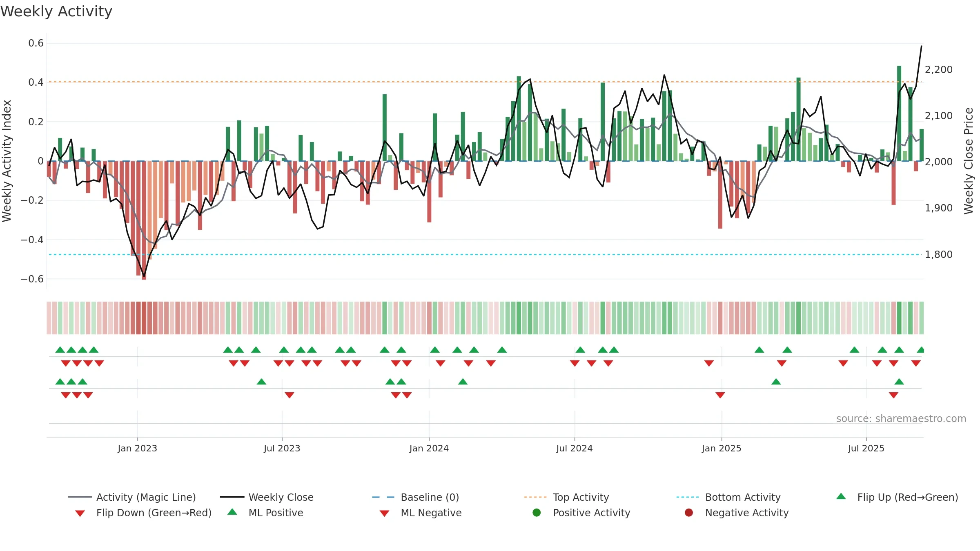The height and width of the screenshot is (551, 980).
Task: Select the Jan 2025 x-axis label
Action: click(722, 448)
